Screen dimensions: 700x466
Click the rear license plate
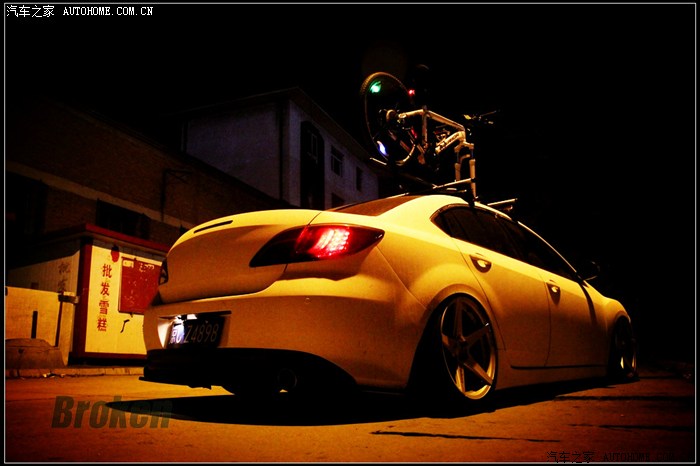pos(195,331)
